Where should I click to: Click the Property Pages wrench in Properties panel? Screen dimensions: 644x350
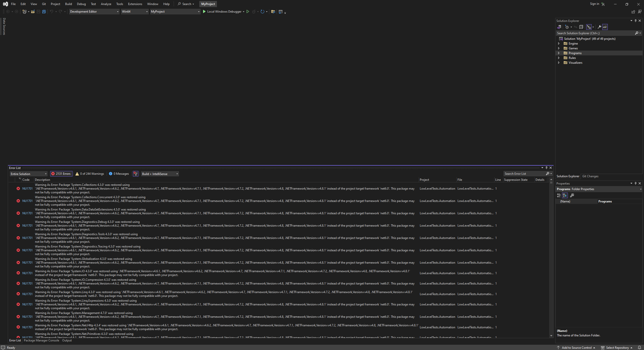coord(572,195)
